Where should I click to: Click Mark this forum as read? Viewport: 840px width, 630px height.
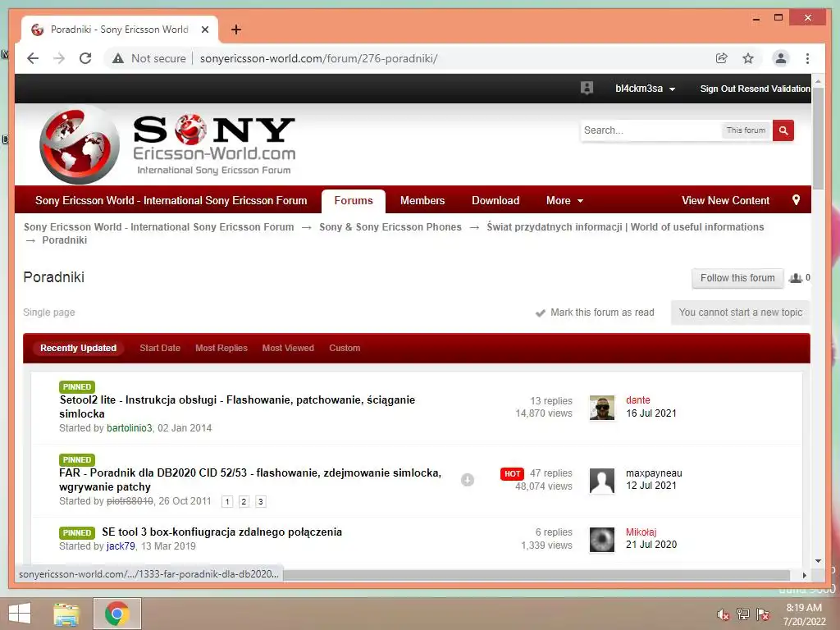pos(596,313)
